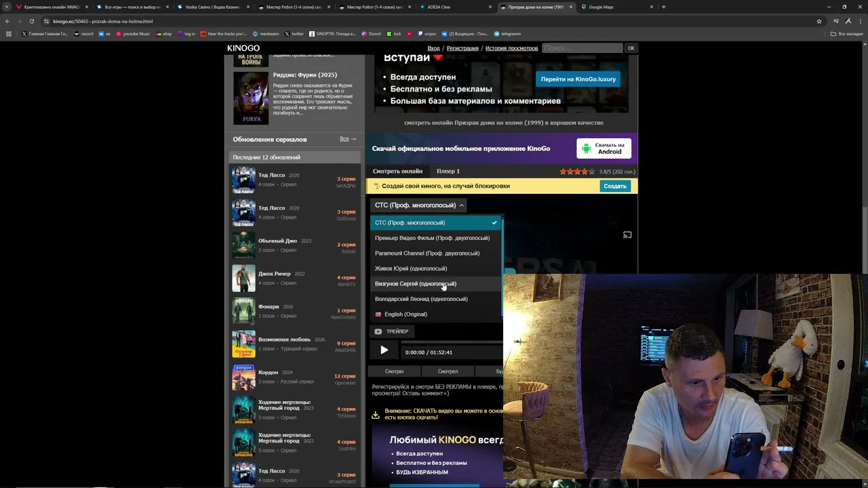Open Возможная любовь series update

pyautogui.click(x=295, y=344)
